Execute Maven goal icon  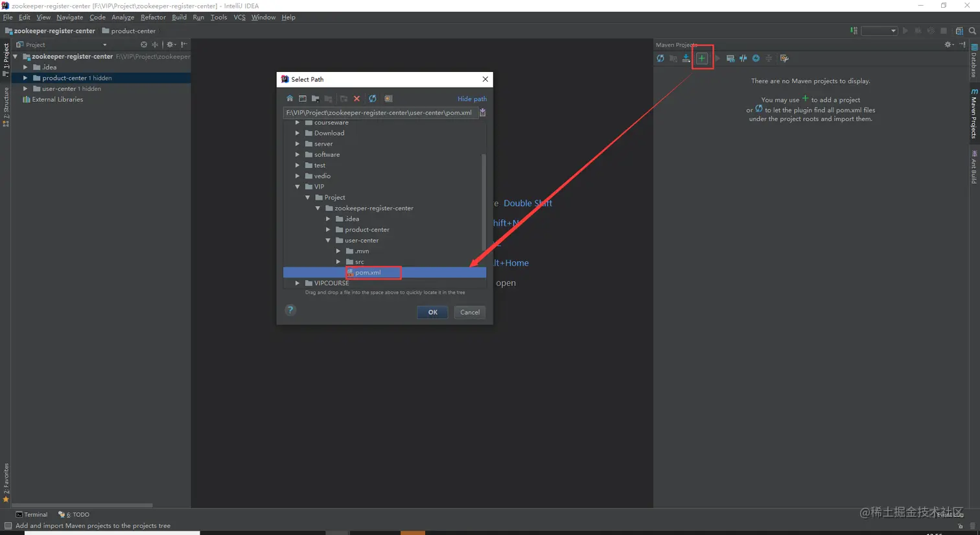tap(730, 58)
